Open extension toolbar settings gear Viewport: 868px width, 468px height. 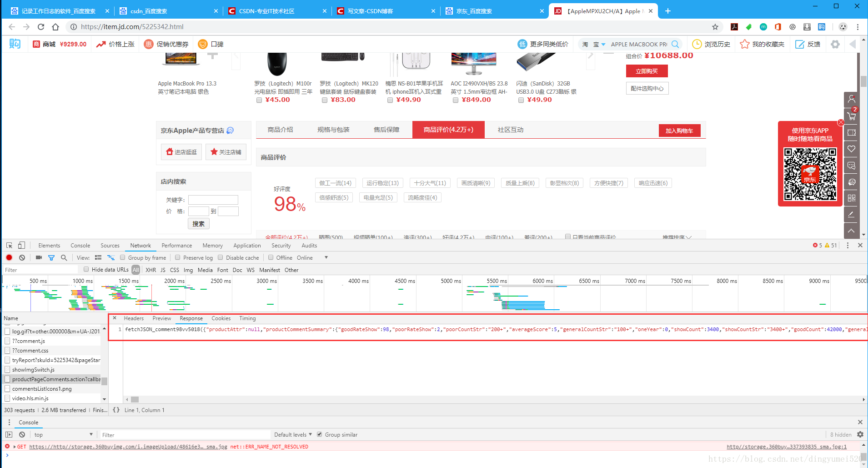(835, 44)
